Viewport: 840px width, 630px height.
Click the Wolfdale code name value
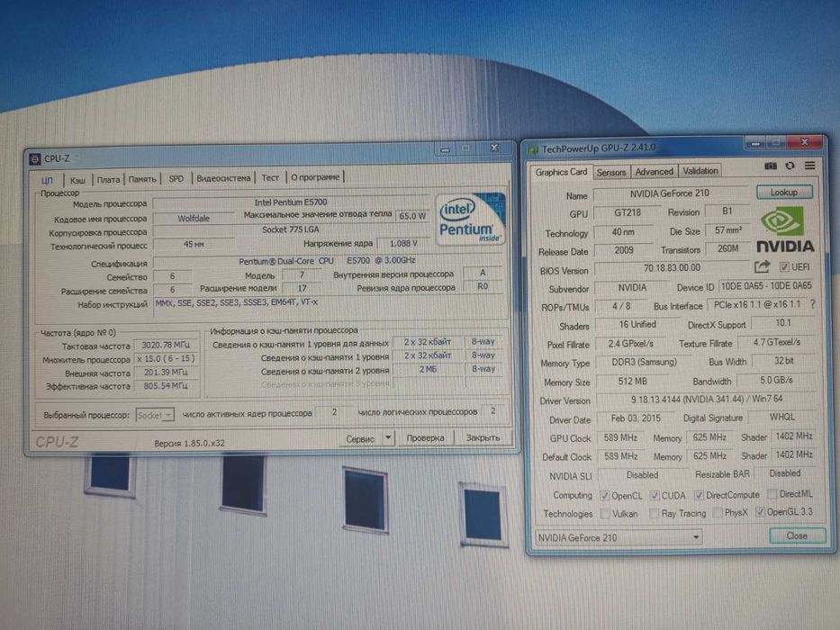[x=194, y=218]
